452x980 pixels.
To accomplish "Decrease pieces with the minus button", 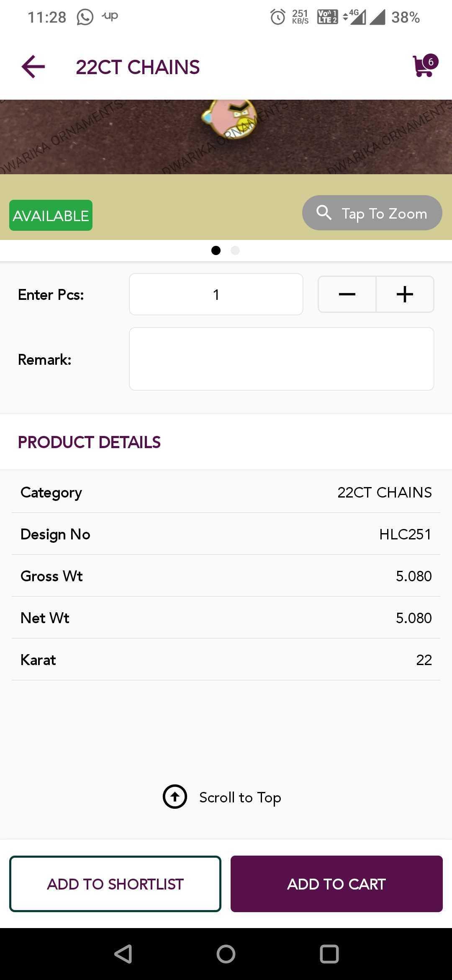I will (x=347, y=294).
